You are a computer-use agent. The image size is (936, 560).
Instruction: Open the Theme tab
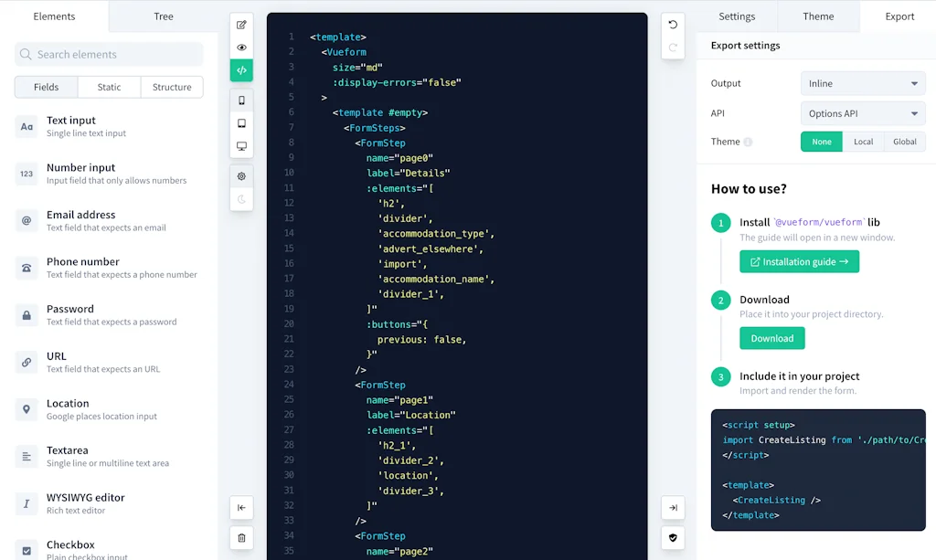pyautogui.click(x=818, y=16)
